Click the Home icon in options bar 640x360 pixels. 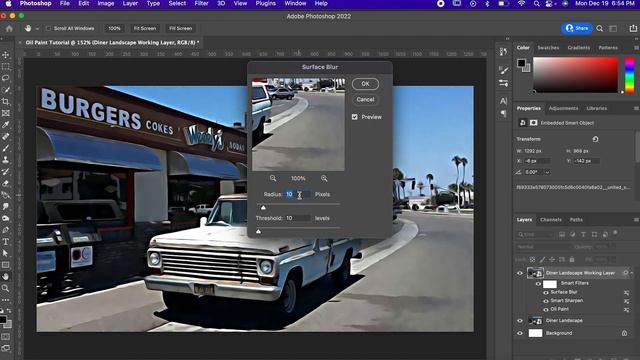(9, 29)
